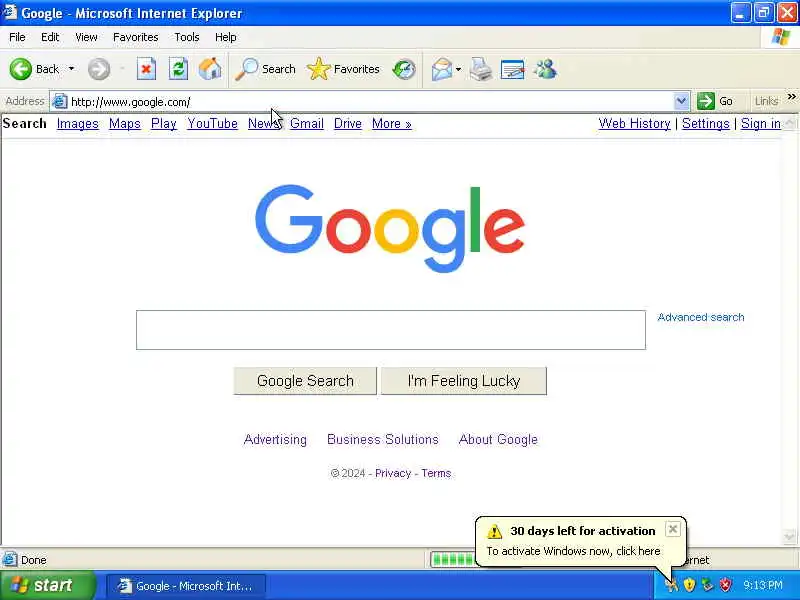Expand the Links toolbar chevron
The image size is (800, 600).
tap(791, 96)
